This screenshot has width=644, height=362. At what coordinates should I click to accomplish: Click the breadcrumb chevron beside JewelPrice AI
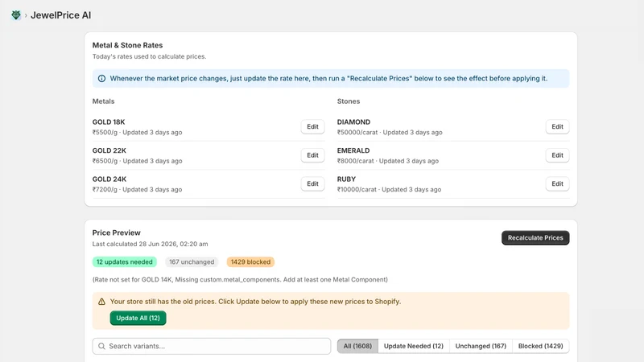(26, 15)
